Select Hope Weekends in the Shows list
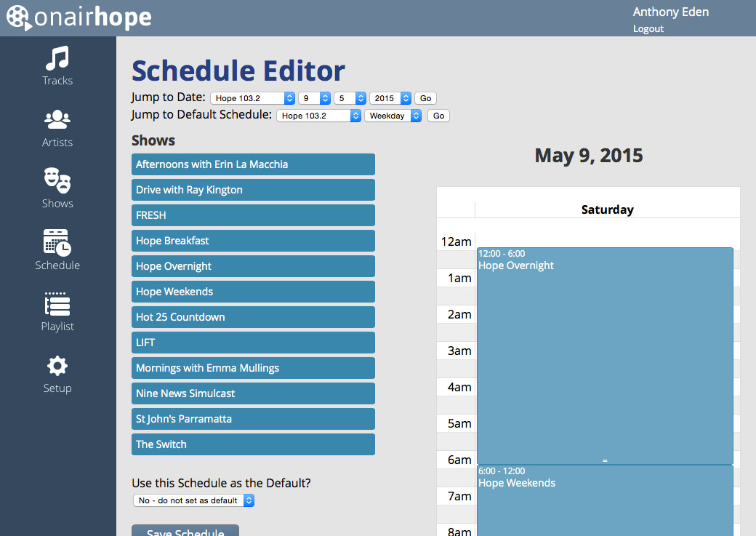This screenshot has width=756, height=536. click(x=253, y=292)
